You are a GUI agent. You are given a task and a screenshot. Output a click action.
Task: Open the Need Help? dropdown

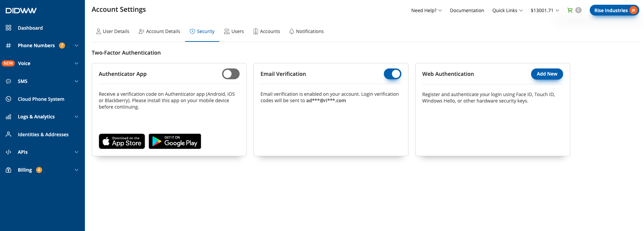426,10
